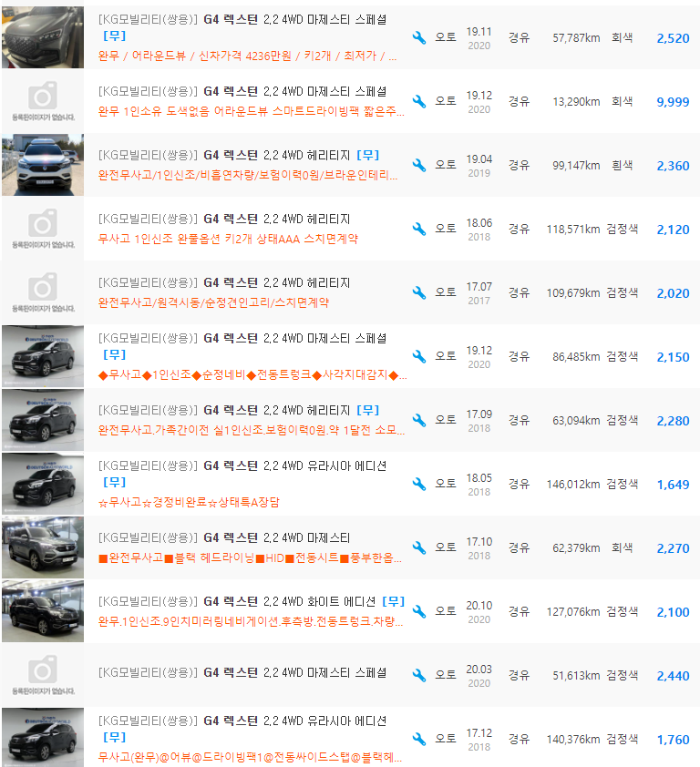The image size is (700, 767).
Task: Click price 9,999
Action: point(673,102)
